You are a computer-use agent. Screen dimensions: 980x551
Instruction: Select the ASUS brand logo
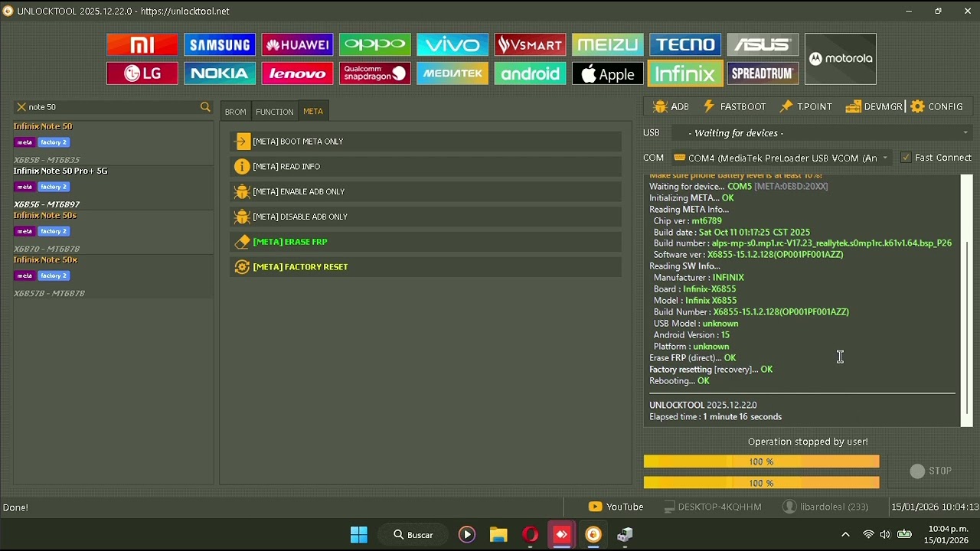[763, 44]
